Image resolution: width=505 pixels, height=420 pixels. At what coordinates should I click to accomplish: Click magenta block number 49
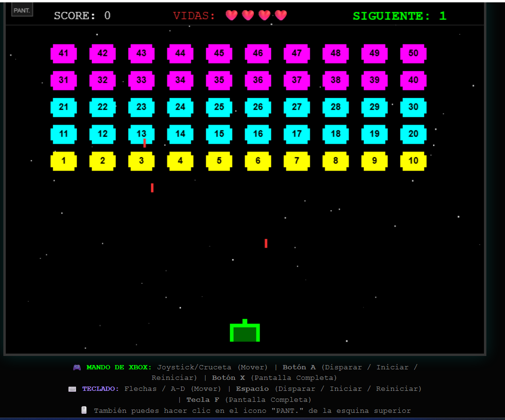tap(374, 54)
